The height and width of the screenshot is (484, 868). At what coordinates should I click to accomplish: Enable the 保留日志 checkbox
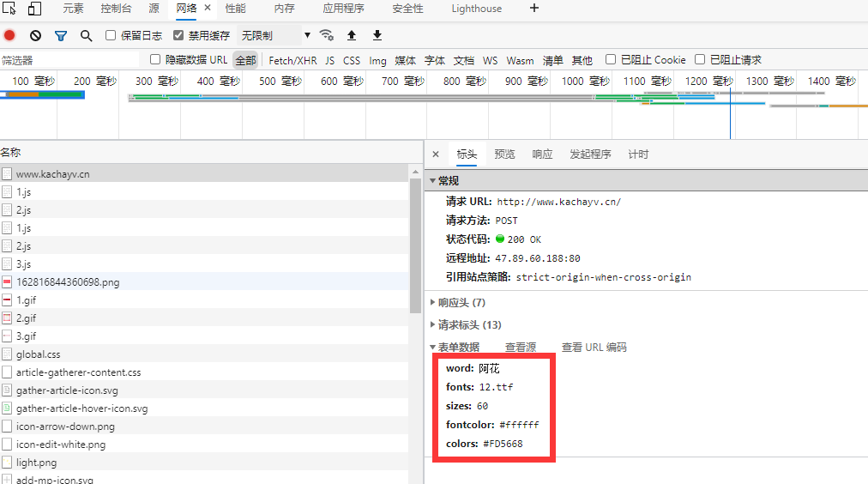pos(111,35)
